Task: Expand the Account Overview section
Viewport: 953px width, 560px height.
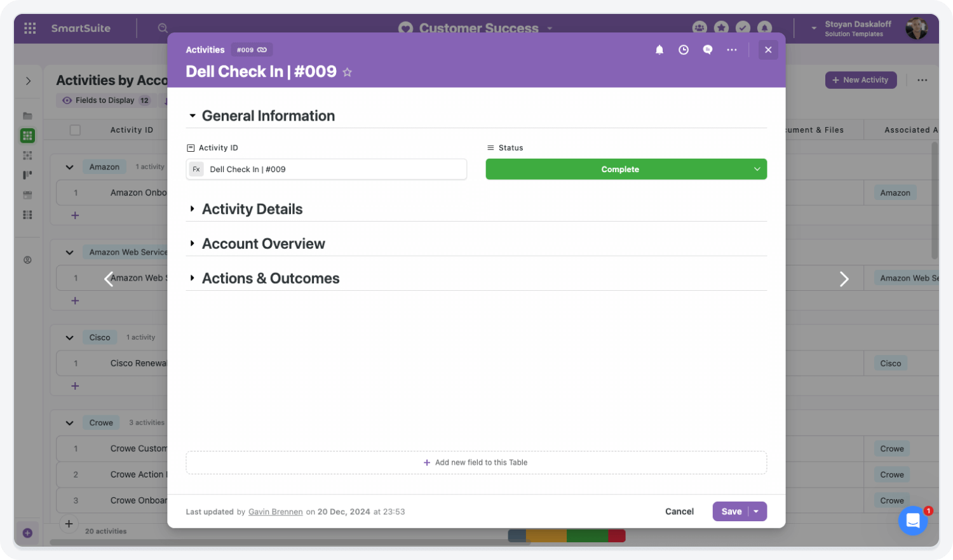Action: [192, 244]
